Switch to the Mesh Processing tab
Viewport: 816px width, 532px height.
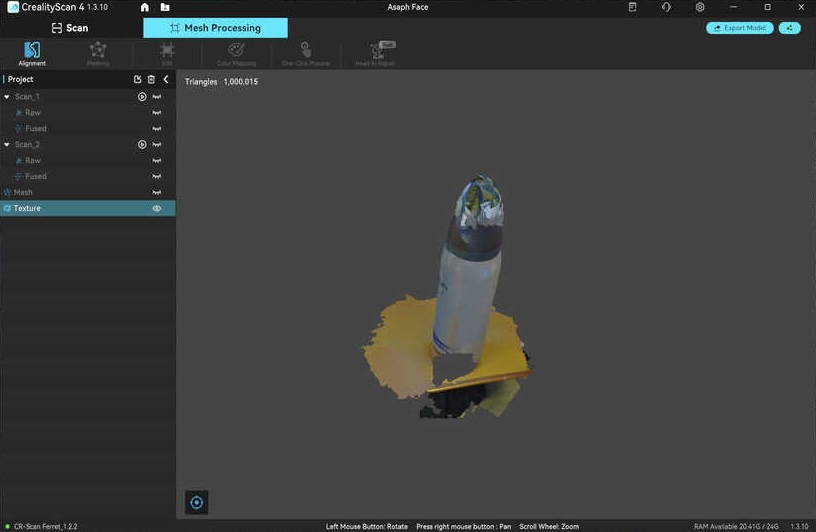215,28
